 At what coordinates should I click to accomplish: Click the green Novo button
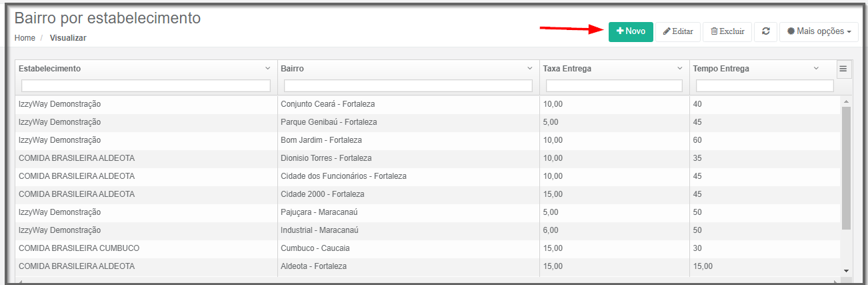tap(630, 31)
